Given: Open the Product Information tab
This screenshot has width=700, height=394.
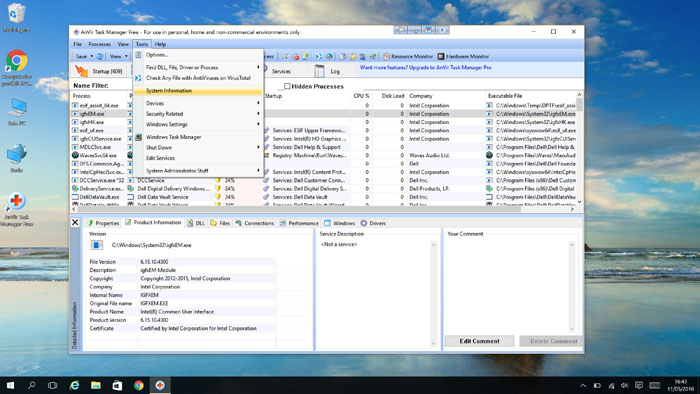Looking at the screenshot, I should 153,222.
